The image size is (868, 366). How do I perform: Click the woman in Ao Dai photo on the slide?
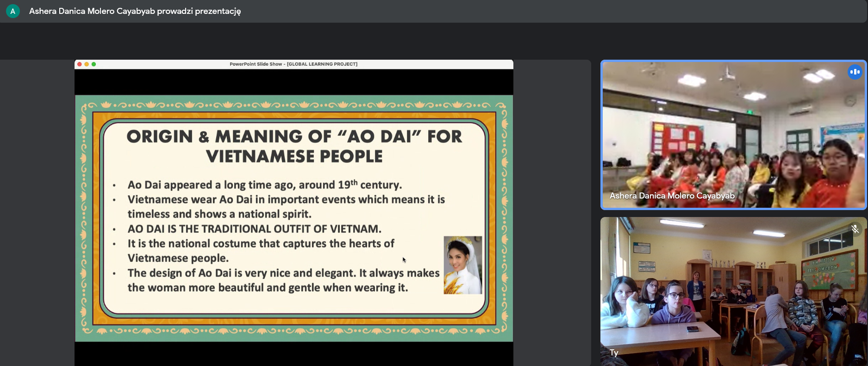[462, 265]
